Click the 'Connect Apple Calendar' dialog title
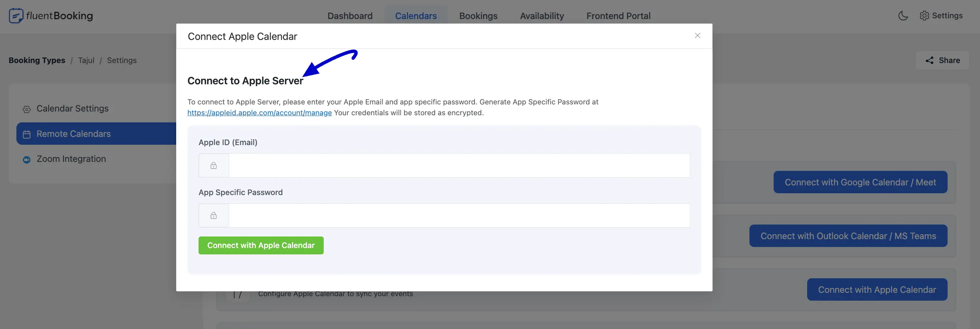 tap(242, 36)
